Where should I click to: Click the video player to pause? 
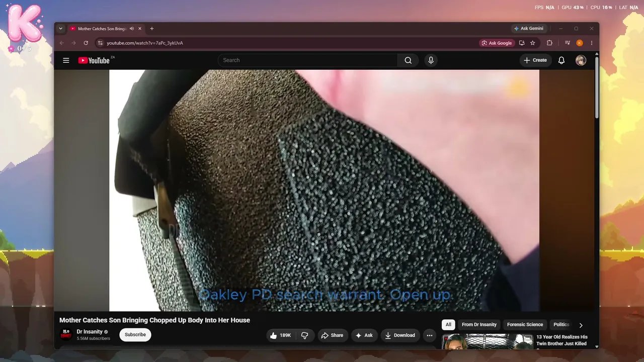point(324,191)
